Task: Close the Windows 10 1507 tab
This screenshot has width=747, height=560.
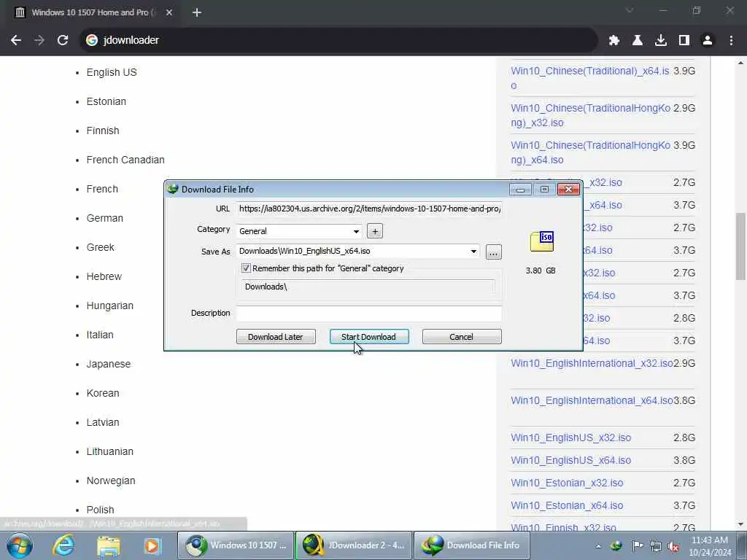Action: pos(169,13)
